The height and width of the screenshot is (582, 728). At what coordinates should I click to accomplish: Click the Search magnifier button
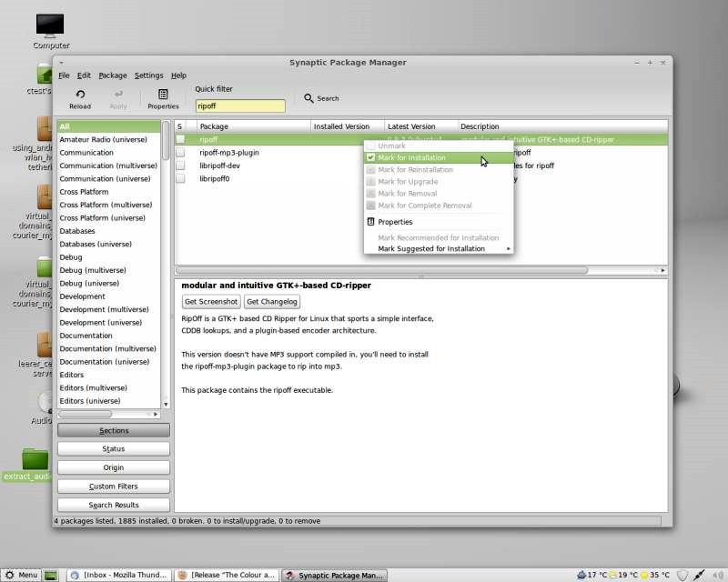(x=321, y=98)
